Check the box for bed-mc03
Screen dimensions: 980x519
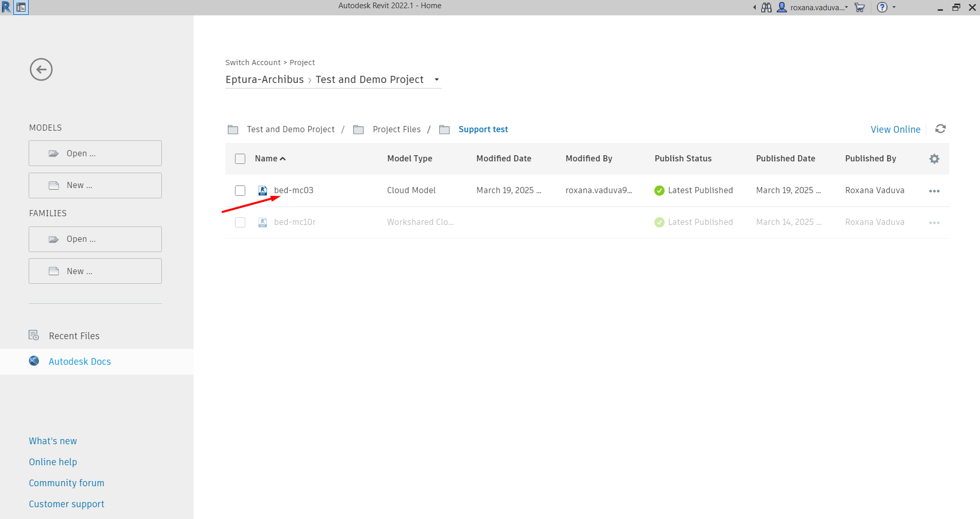pyautogui.click(x=240, y=191)
